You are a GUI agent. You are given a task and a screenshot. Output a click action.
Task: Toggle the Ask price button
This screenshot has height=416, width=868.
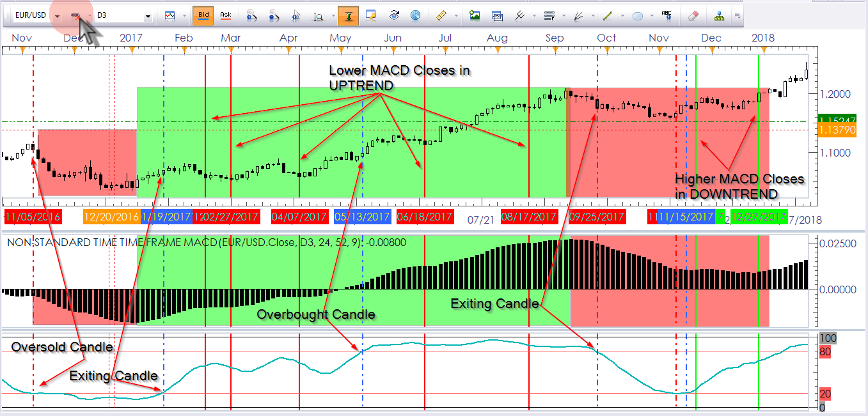click(x=225, y=15)
